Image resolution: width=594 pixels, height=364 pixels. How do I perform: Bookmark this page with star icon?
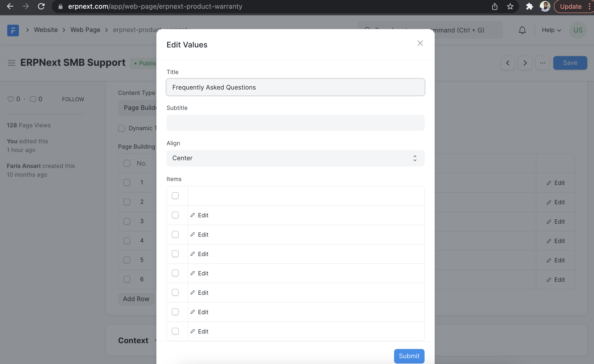510,7
